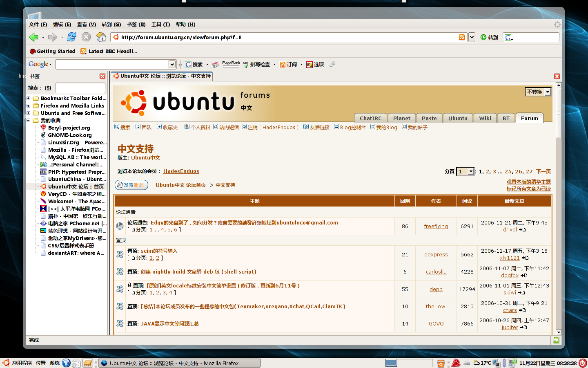Click the forward navigation arrow

pos(52,37)
